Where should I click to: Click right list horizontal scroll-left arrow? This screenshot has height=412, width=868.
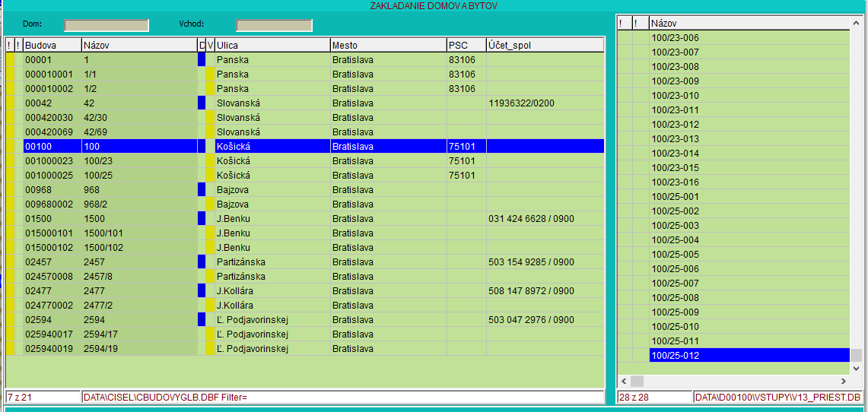[x=623, y=381]
